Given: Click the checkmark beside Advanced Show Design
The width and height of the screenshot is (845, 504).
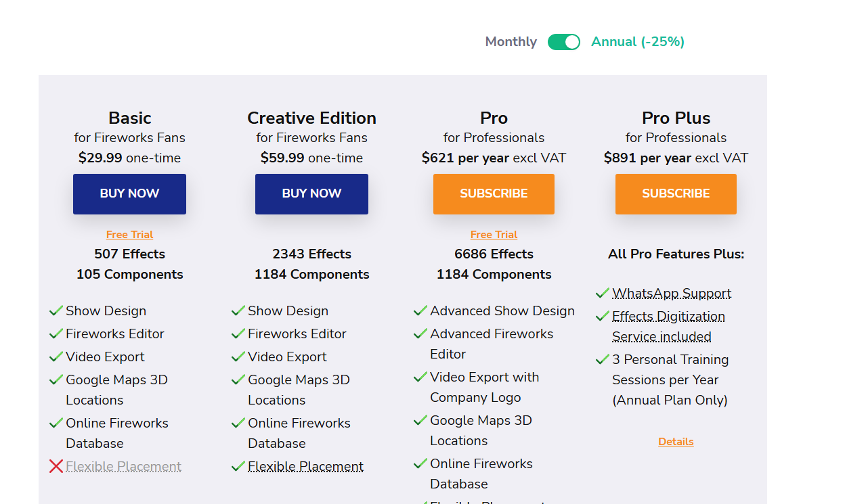Looking at the screenshot, I should point(420,311).
